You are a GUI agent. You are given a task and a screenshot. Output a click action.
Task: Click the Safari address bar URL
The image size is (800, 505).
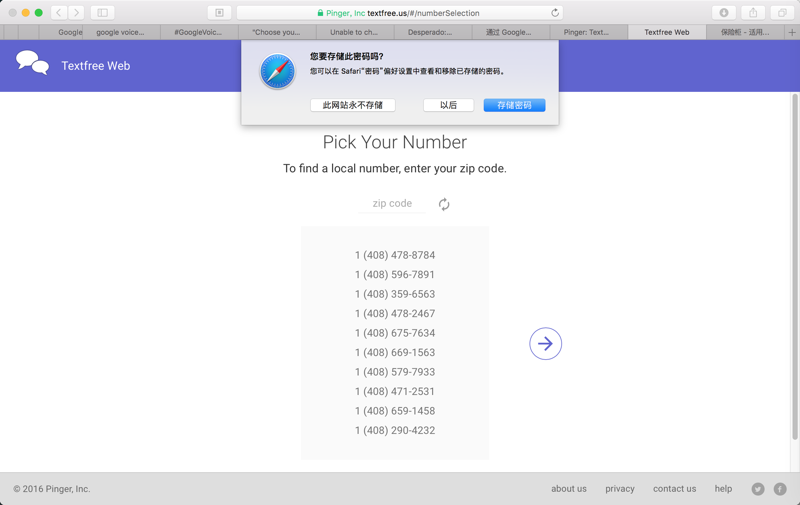coord(397,13)
